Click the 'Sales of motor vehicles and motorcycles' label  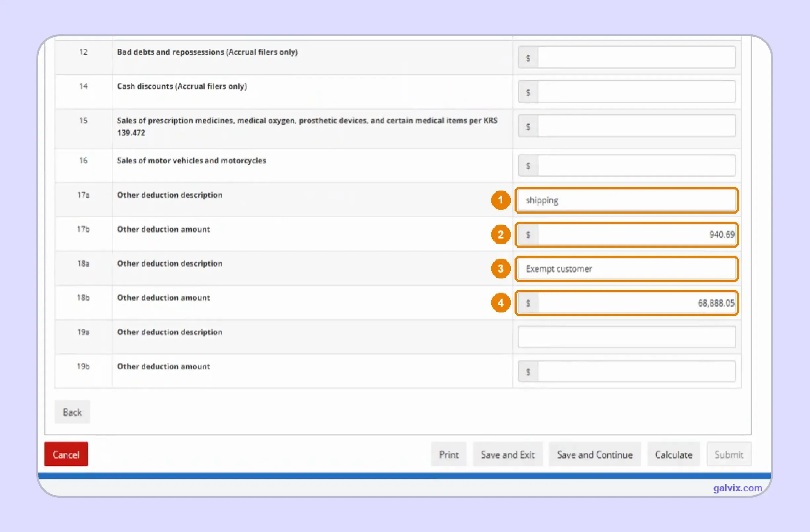click(x=192, y=161)
